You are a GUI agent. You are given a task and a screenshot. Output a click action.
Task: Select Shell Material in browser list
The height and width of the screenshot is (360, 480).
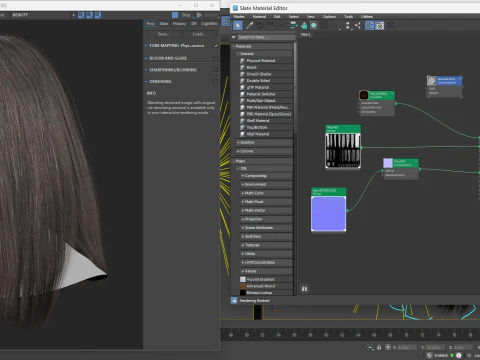pos(266,121)
